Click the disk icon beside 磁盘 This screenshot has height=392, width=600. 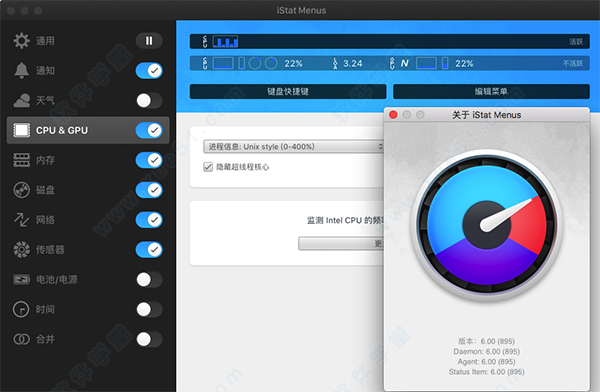(21, 190)
